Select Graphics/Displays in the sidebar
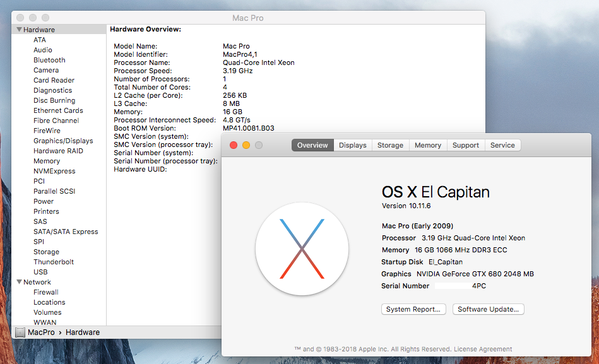This screenshot has height=364, width=599. point(63,141)
